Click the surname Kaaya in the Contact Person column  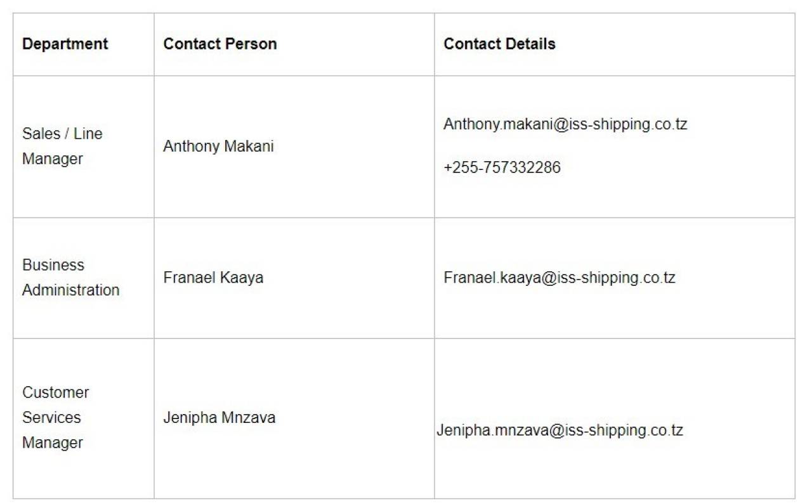click(x=242, y=278)
